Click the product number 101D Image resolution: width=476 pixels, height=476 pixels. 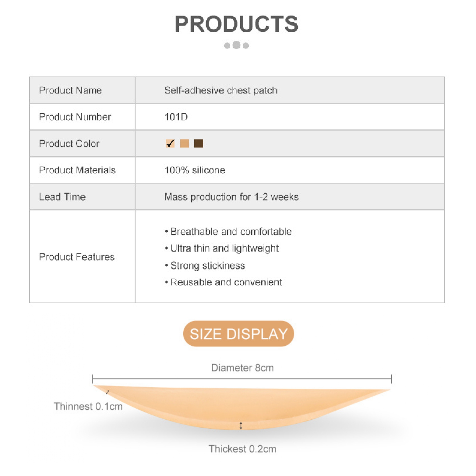(176, 117)
